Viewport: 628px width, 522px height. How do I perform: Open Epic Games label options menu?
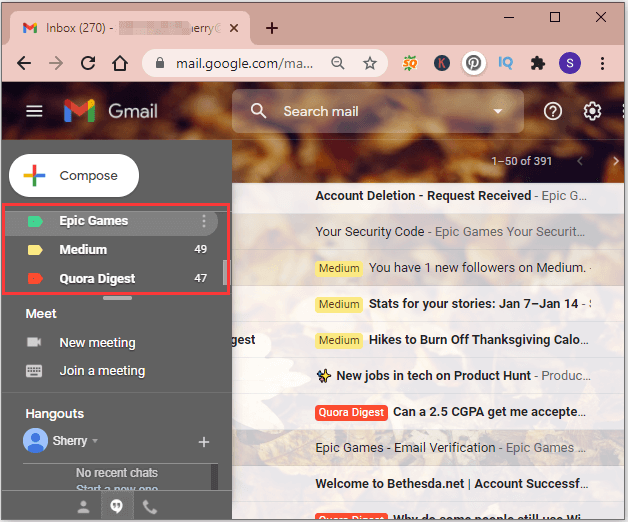click(204, 221)
